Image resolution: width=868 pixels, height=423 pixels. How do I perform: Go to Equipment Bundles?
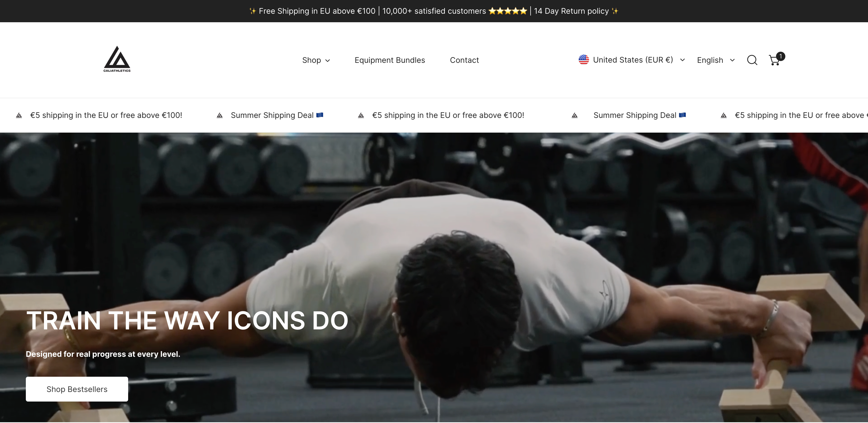tap(390, 60)
